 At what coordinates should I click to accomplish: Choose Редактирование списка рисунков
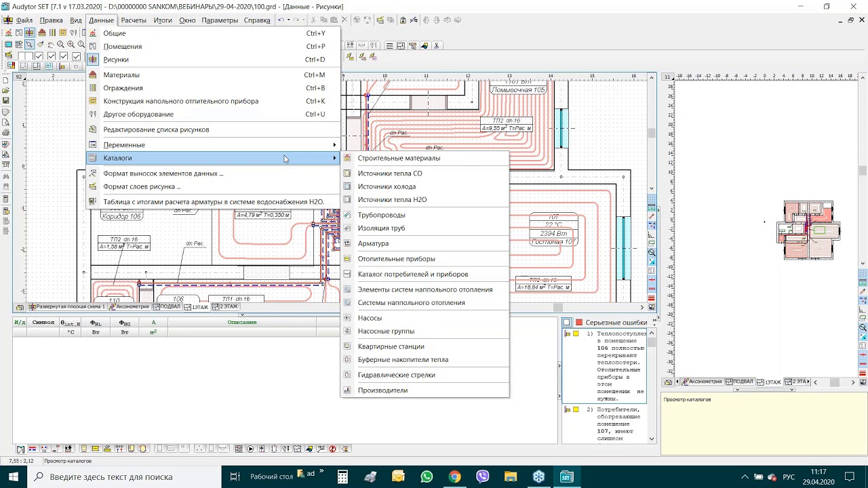[x=156, y=129]
